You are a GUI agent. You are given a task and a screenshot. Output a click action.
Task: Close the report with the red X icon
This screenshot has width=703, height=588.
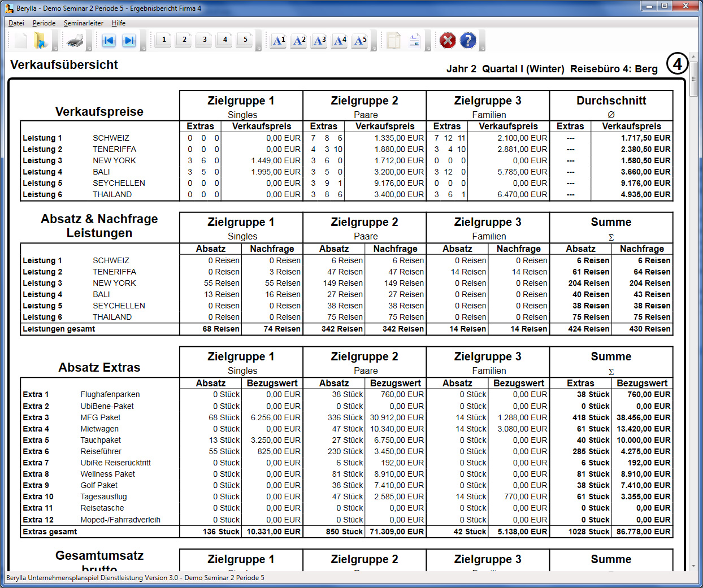[x=448, y=40]
